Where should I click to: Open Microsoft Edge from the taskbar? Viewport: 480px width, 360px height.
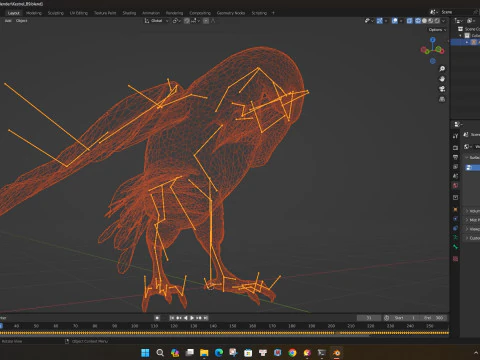219,353
